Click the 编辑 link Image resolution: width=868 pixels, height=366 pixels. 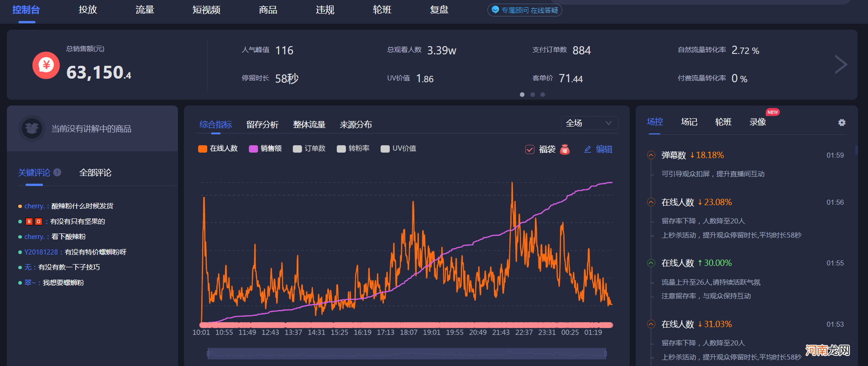(604, 149)
